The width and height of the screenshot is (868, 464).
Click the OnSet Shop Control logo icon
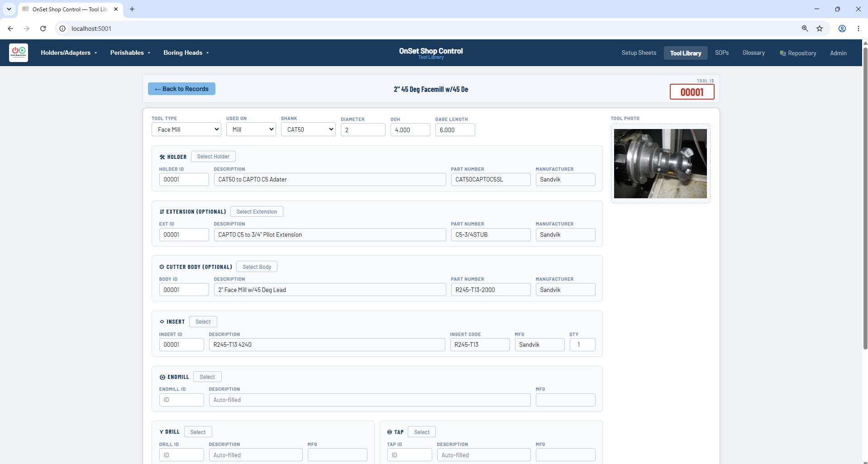point(19,53)
